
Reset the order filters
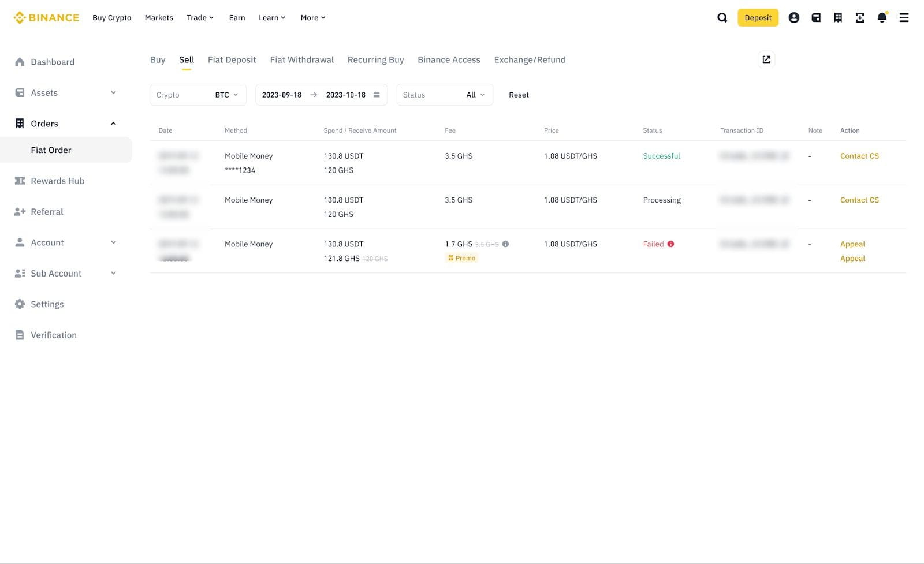(519, 95)
